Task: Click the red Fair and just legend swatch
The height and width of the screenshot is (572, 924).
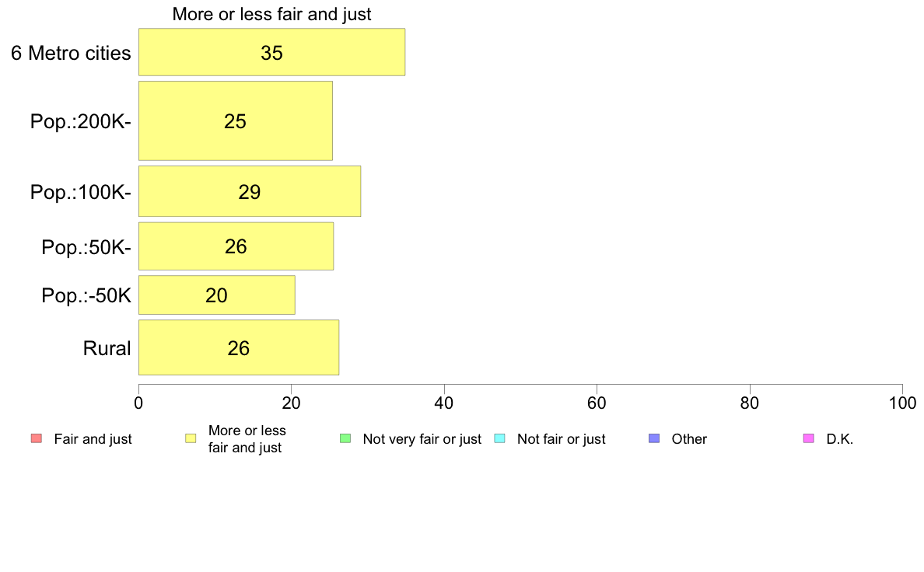Action: point(37,438)
